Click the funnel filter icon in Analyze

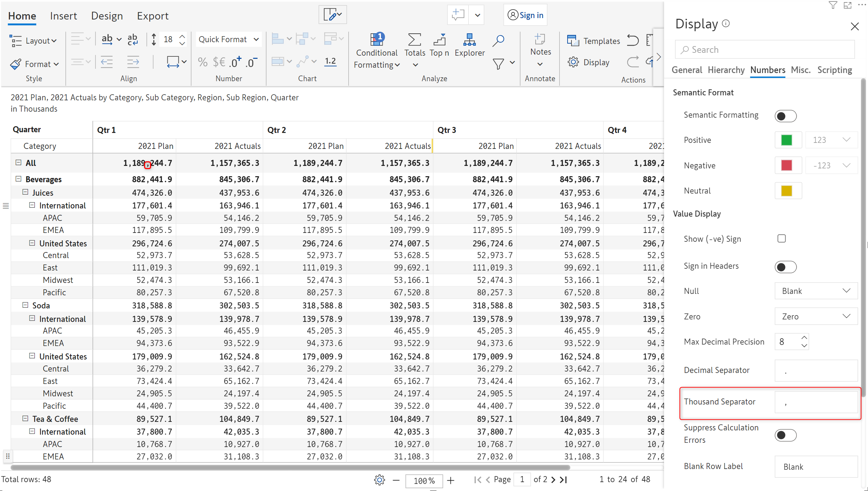point(498,64)
